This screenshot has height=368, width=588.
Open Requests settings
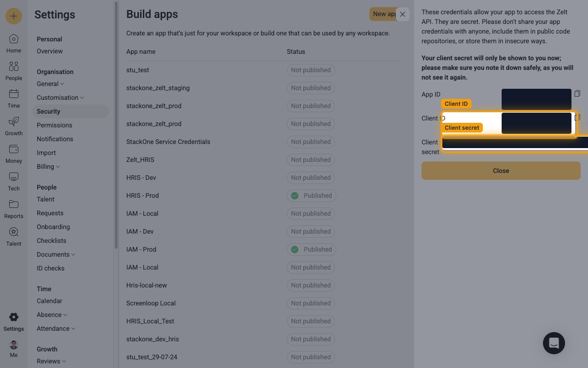tap(50, 213)
